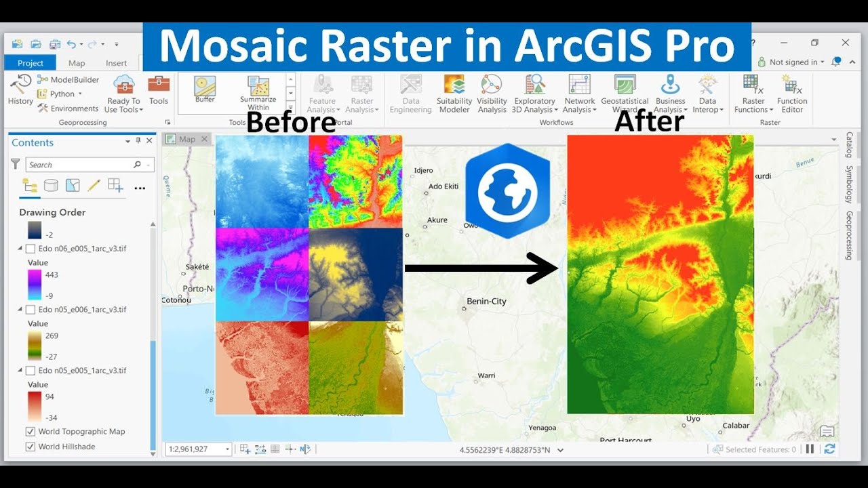Viewport: 868px width, 488px height.
Task: List by Data Source
Action: pyautogui.click(x=51, y=185)
